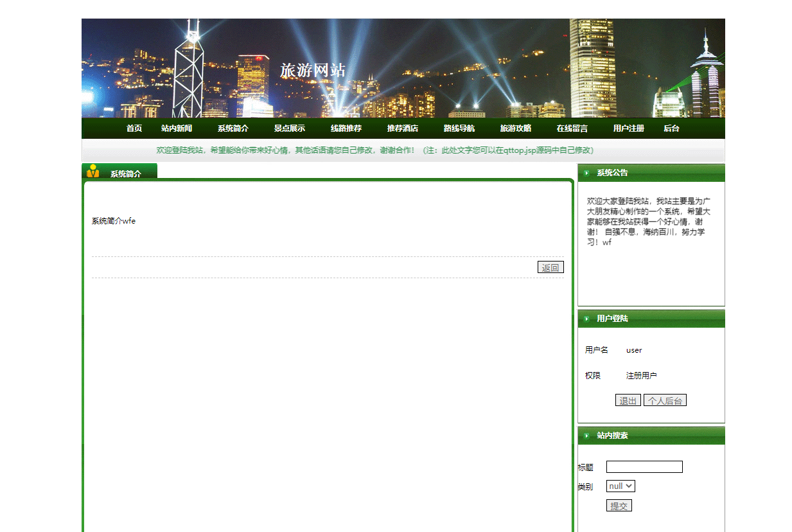Open 个人后台 personal backend
The height and width of the screenshot is (532, 792).
665,400
